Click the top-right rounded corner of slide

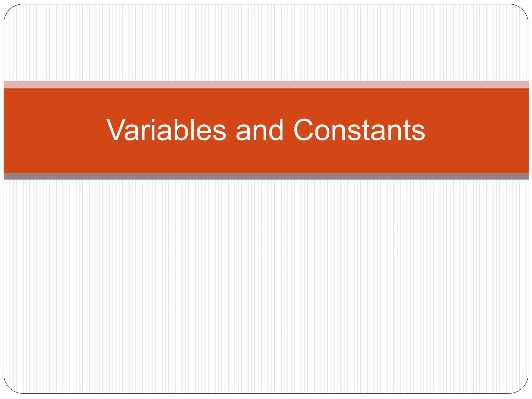point(522,10)
